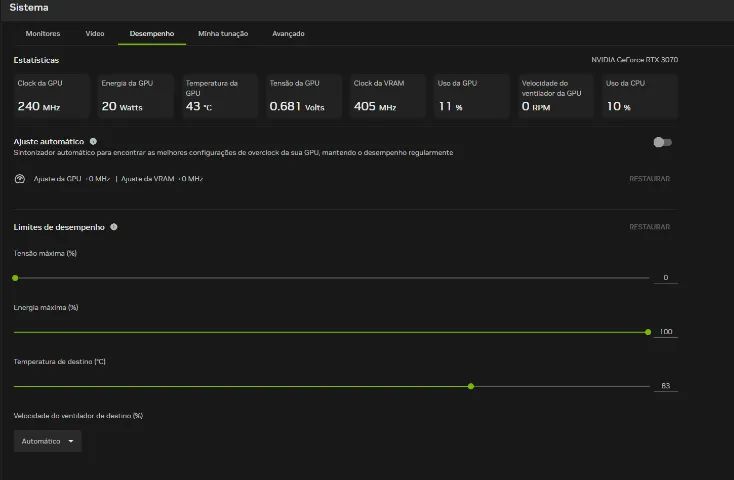Toggle the Ajuste automático switch
Screen dimensions: 734x480
click(x=662, y=142)
